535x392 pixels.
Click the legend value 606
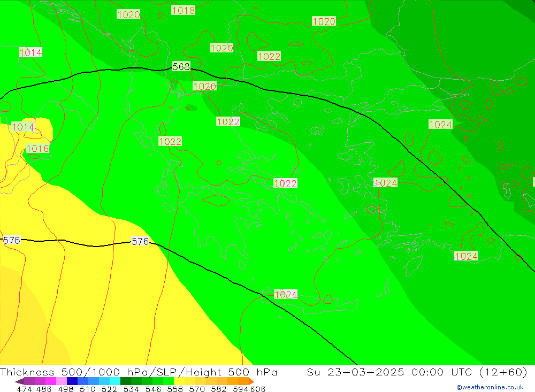pyautogui.click(x=258, y=389)
